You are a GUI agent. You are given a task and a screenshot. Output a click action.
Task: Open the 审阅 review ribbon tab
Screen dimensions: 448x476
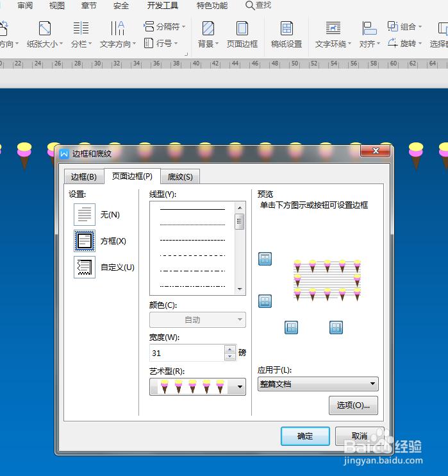(25, 6)
